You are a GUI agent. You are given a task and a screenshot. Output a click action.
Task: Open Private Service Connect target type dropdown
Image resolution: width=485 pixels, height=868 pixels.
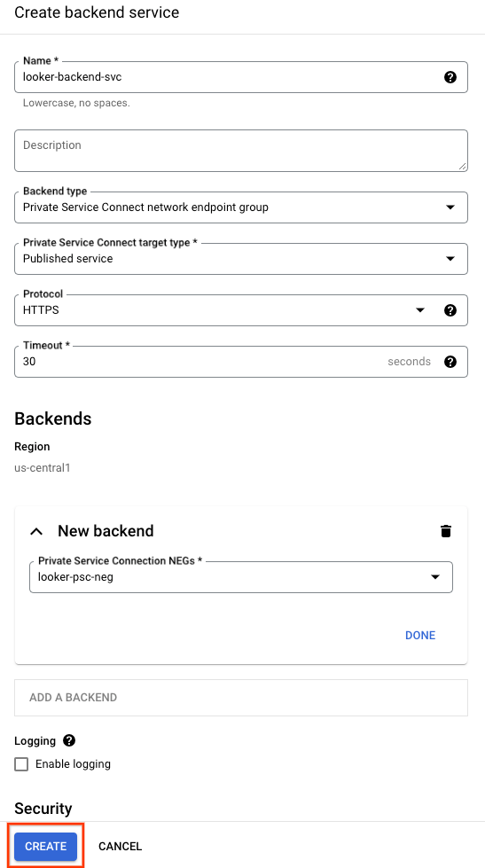241,259
